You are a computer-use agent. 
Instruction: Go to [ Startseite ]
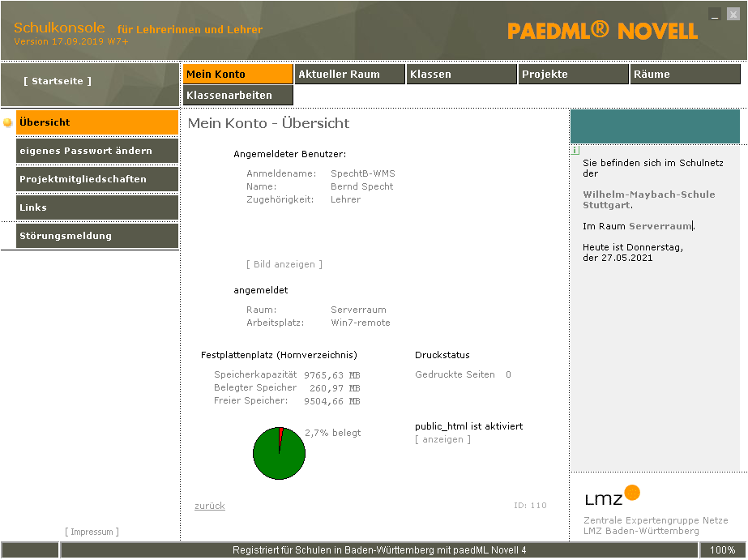point(58,81)
